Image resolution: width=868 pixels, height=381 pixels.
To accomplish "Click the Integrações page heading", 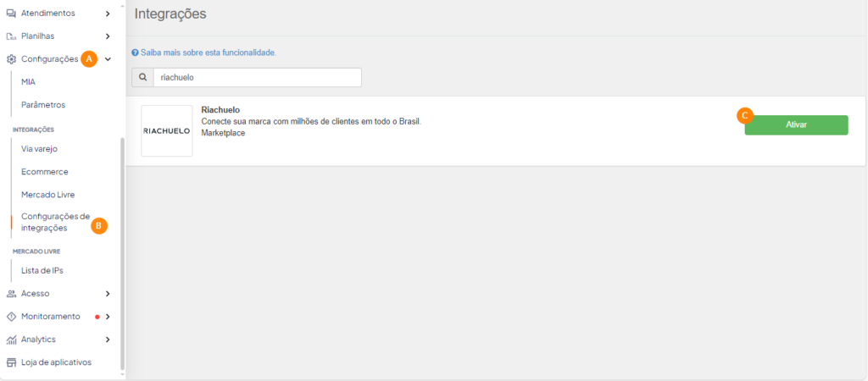I will (170, 14).
